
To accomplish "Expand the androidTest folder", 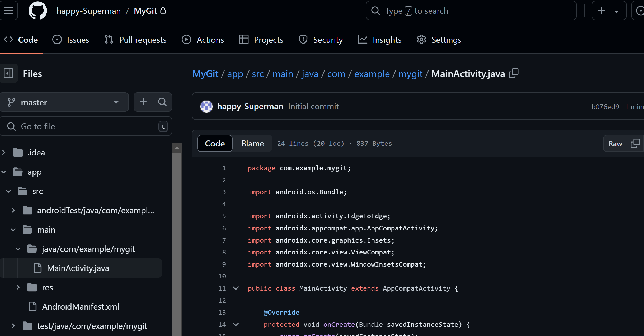I will [x=13, y=210].
